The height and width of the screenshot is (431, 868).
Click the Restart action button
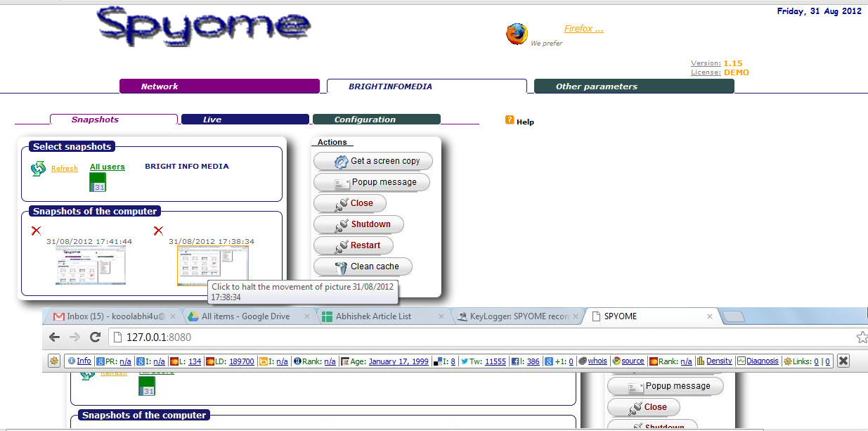click(x=353, y=245)
